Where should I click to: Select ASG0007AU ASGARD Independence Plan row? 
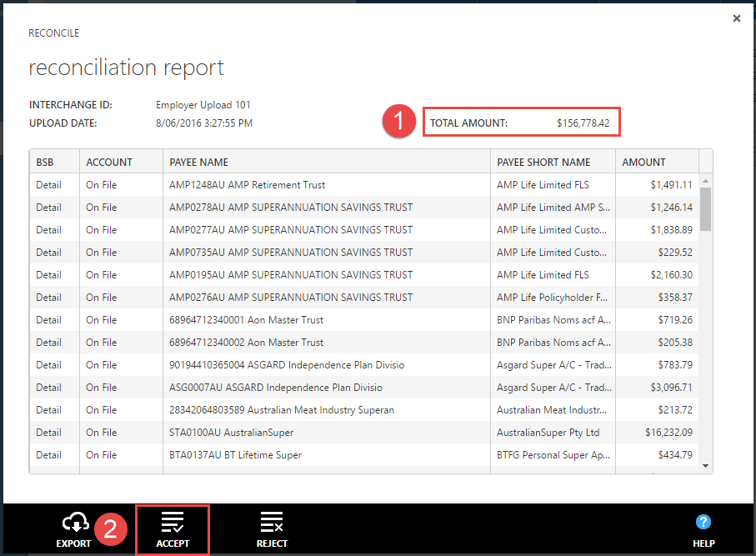point(364,388)
